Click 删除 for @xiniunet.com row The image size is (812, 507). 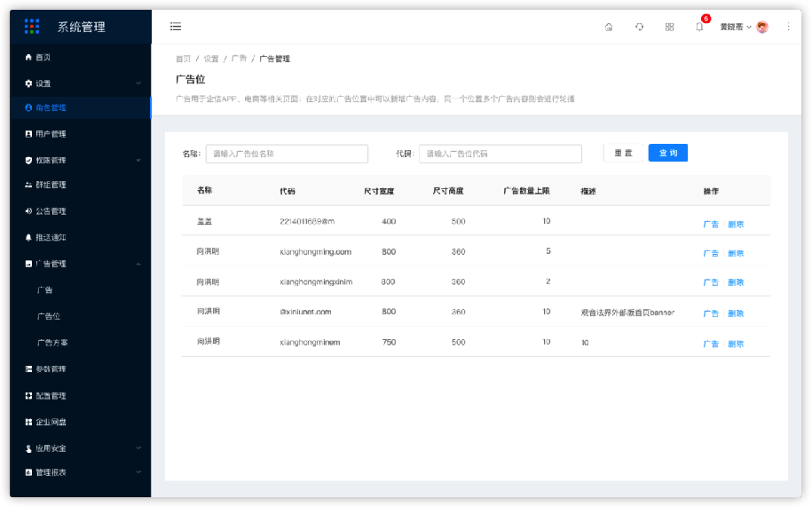[x=736, y=313]
